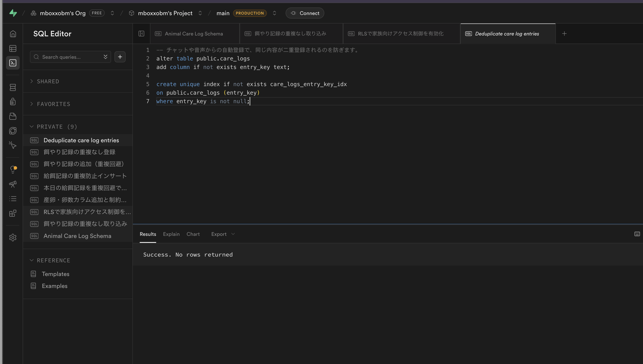
Task: Open the Authentication lock icon
Action: [x=13, y=102]
